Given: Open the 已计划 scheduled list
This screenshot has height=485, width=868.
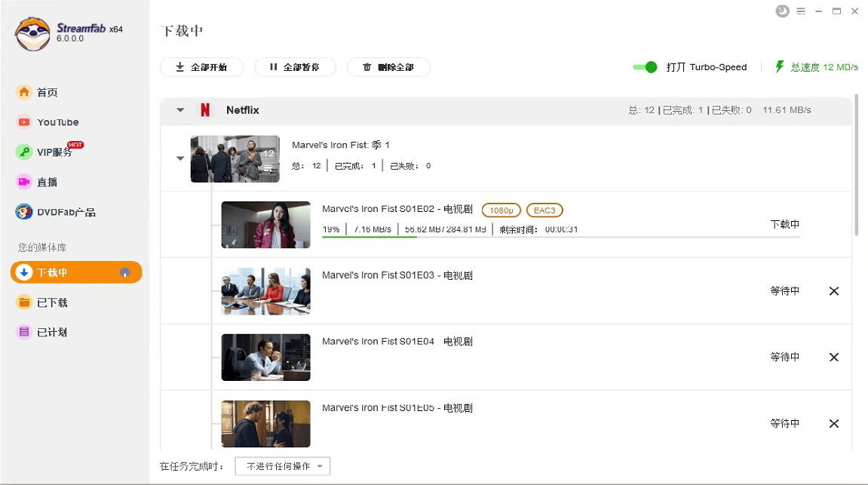Looking at the screenshot, I should pos(52,332).
